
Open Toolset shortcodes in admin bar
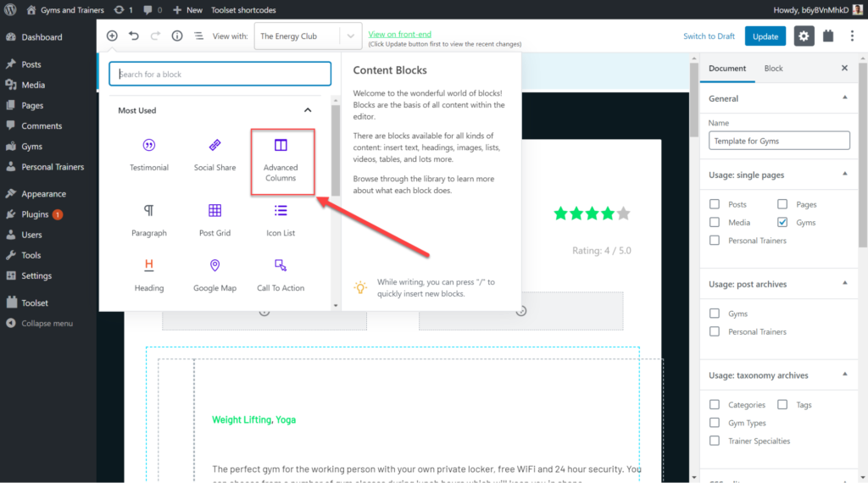point(243,10)
